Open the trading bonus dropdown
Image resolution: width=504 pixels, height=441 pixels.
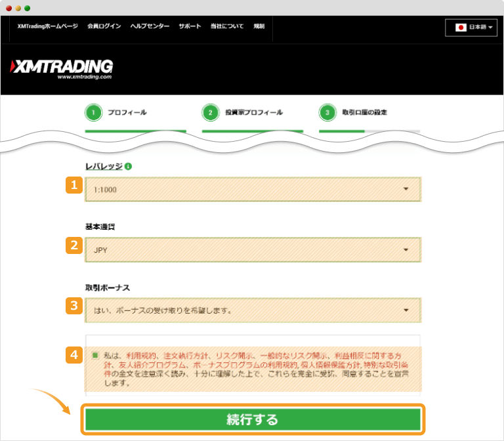point(253,310)
